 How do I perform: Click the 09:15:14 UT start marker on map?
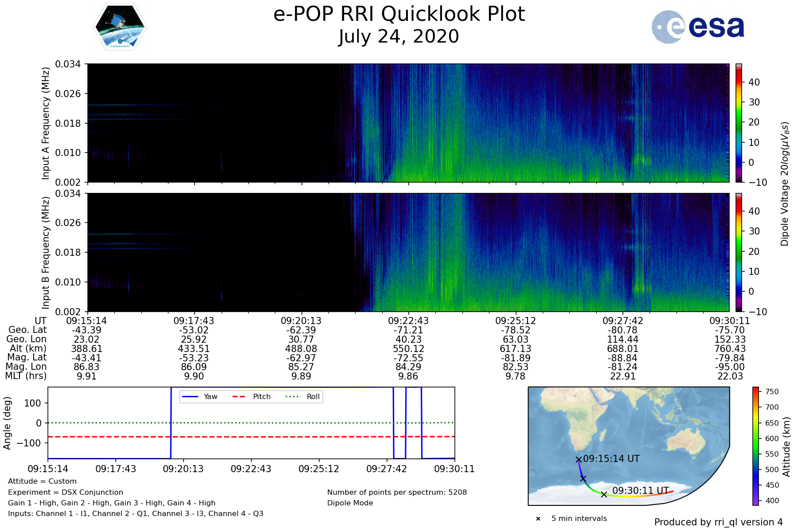(579, 459)
